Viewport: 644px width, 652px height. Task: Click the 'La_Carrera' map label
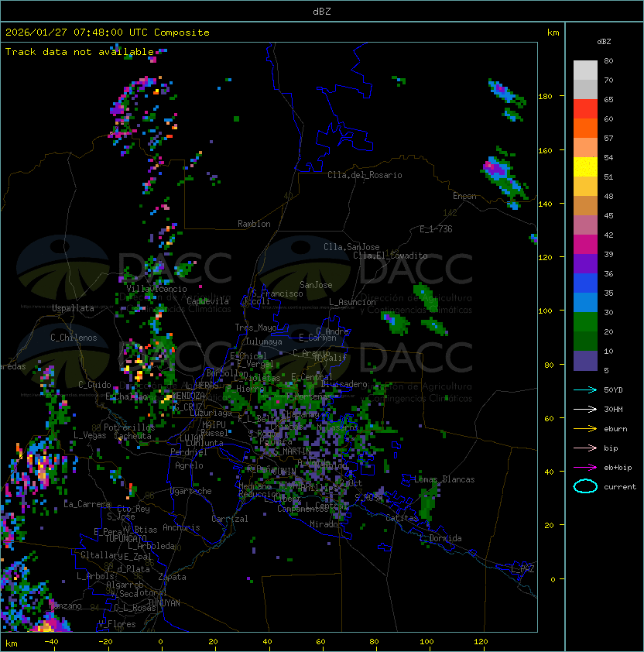click(87, 504)
